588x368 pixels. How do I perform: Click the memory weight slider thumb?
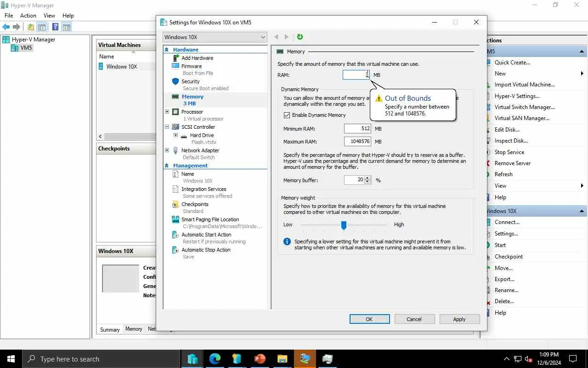pos(344,225)
